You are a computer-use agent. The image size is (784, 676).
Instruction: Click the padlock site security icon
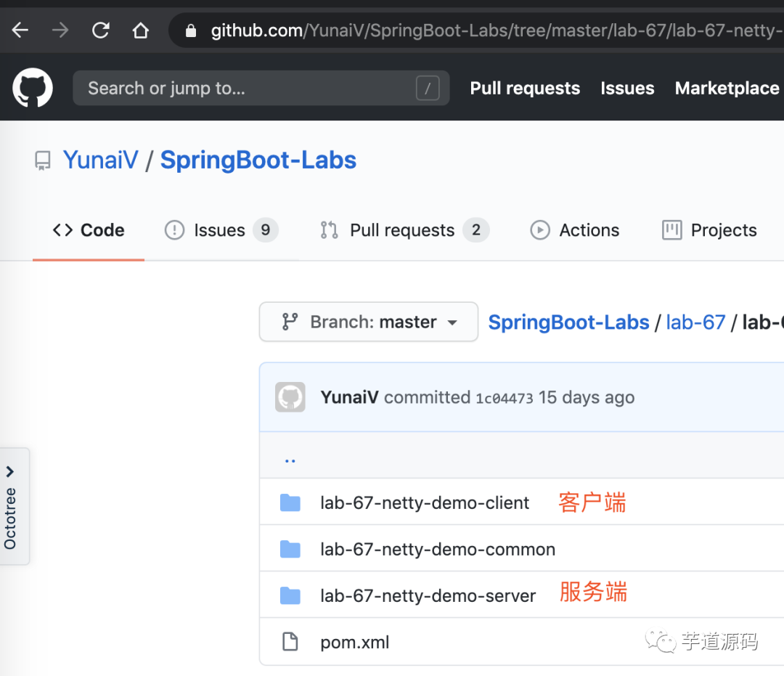click(x=190, y=31)
